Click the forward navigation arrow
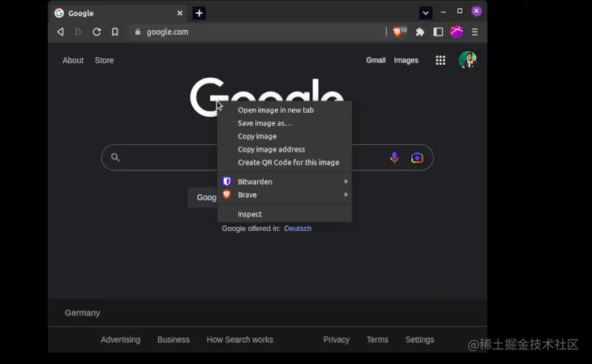The width and height of the screenshot is (592, 364). click(x=78, y=32)
